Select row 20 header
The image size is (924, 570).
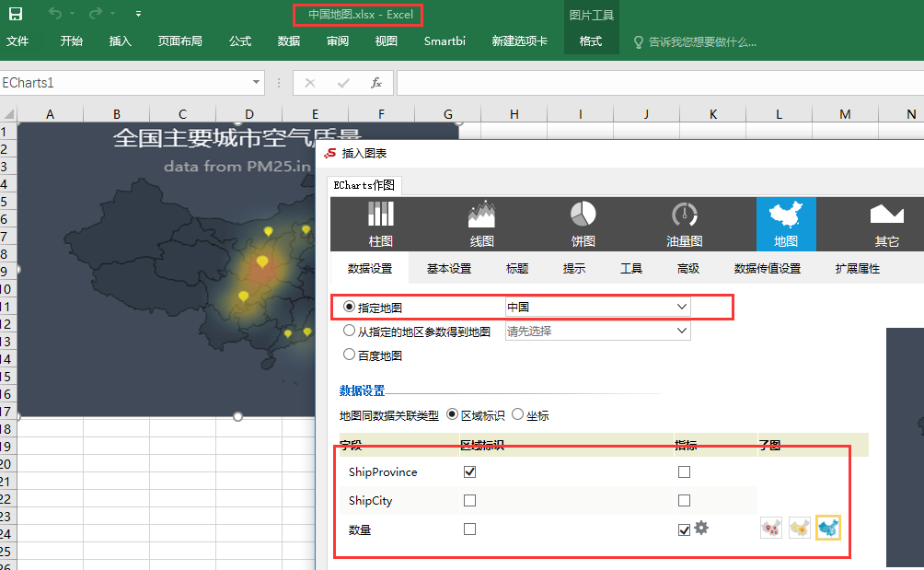pyautogui.click(x=7, y=464)
